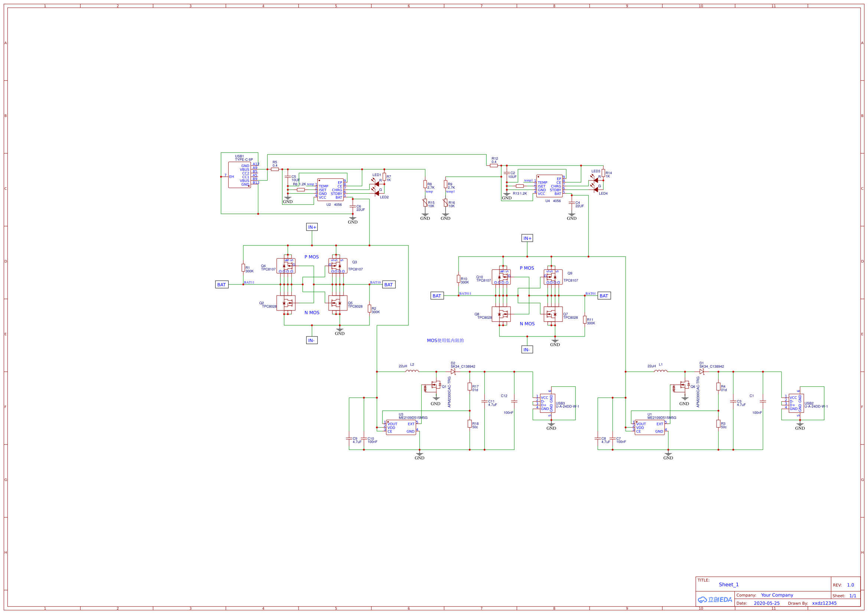Select capacitor C4 22UF symbol
This screenshot has height=614, width=868.
[572, 203]
